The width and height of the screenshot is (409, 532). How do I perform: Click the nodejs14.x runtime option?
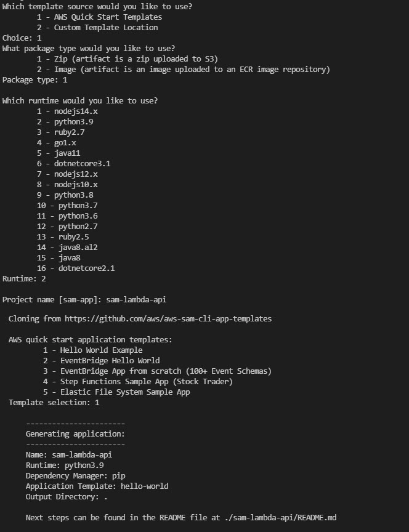[x=67, y=111]
